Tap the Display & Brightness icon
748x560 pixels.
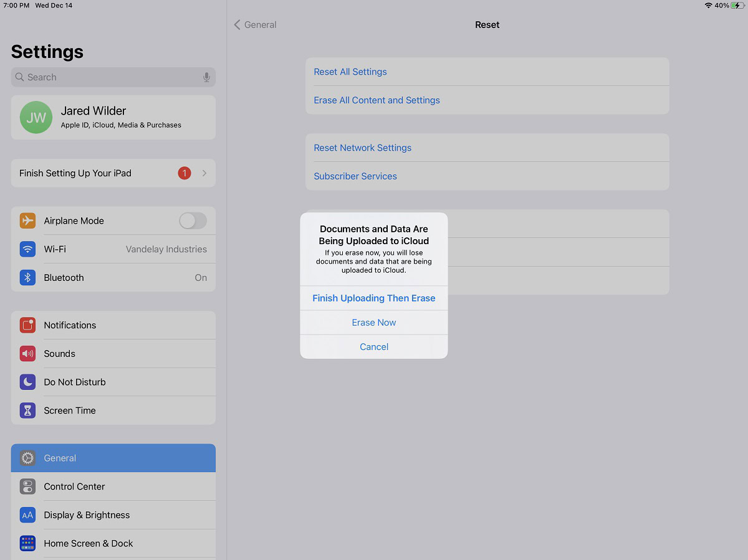pos(27,515)
